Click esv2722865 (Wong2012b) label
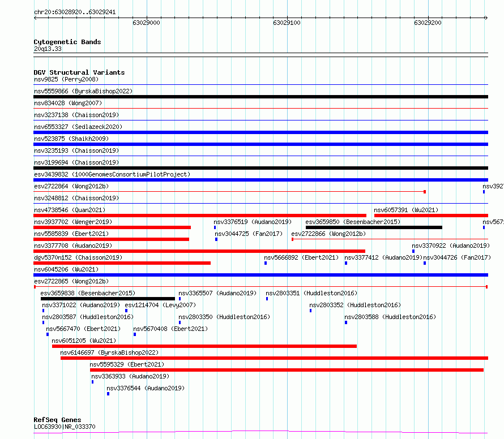The image size is (504, 439). tap(71, 281)
